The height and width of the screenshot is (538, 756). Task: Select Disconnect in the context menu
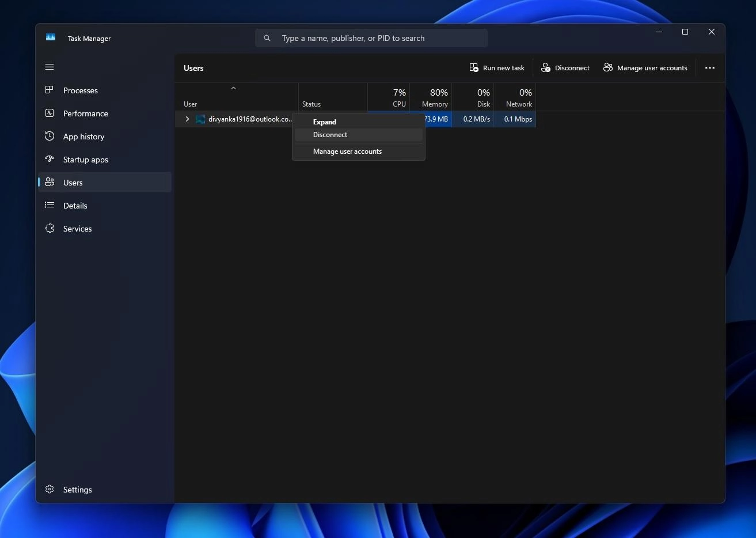pyautogui.click(x=330, y=134)
